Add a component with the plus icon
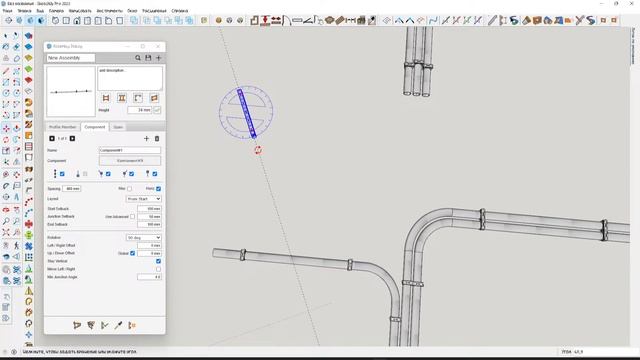Viewport: 640px width, 360px height. click(147, 139)
